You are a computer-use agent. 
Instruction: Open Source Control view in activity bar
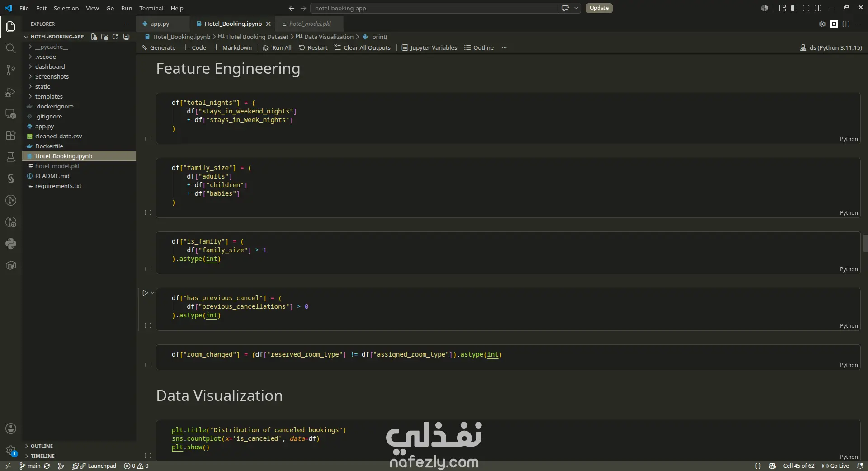11,70
